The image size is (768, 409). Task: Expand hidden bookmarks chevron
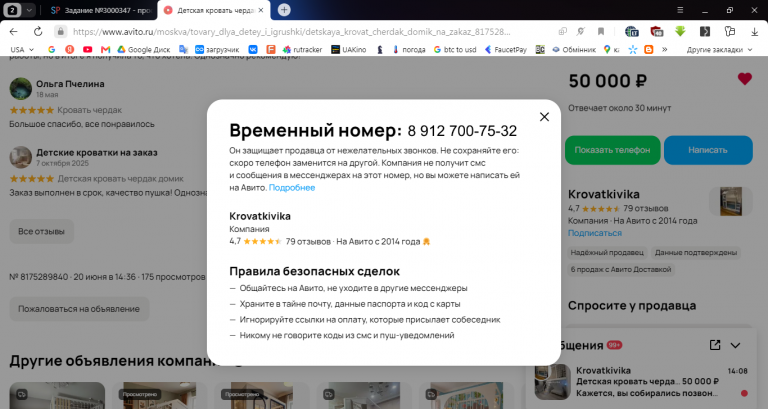[665, 49]
